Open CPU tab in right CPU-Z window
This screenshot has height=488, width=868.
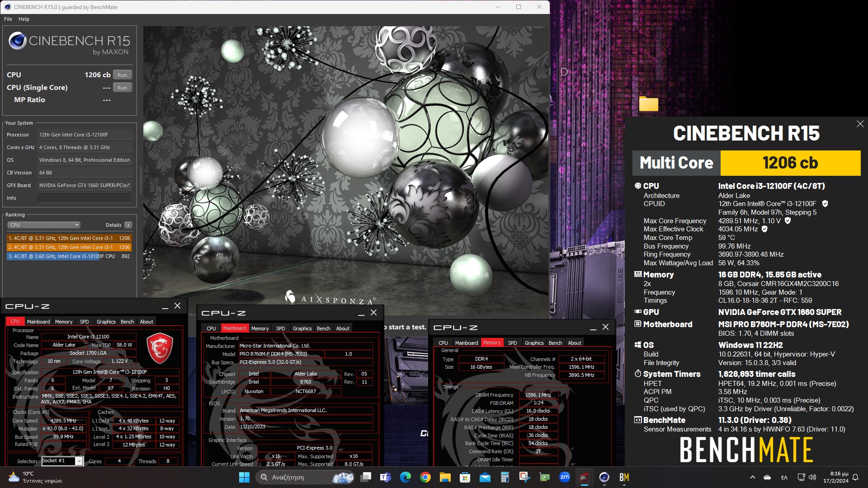(443, 343)
